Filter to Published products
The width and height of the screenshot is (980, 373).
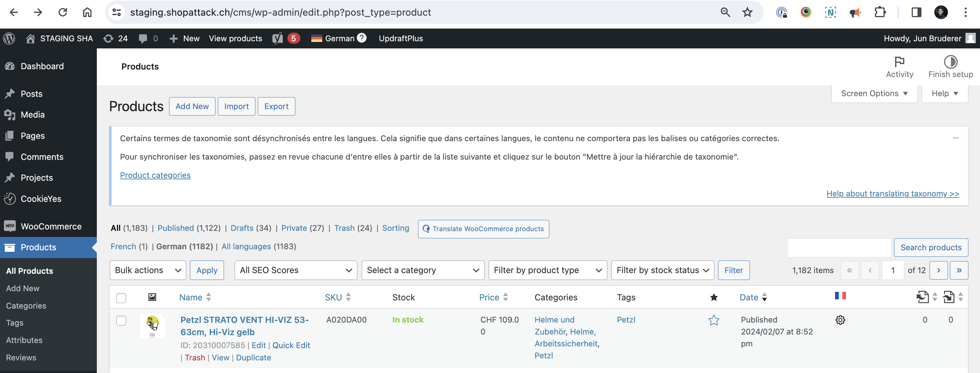tap(176, 228)
